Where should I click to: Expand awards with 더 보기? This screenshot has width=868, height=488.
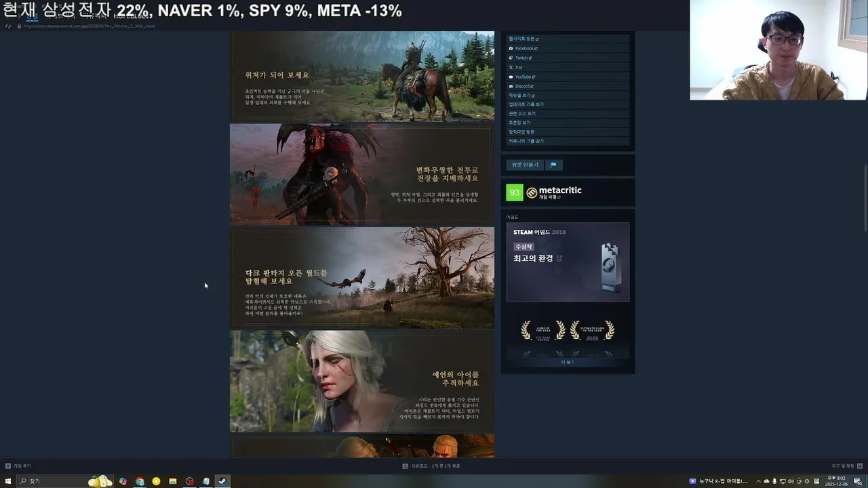[x=568, y=362]
